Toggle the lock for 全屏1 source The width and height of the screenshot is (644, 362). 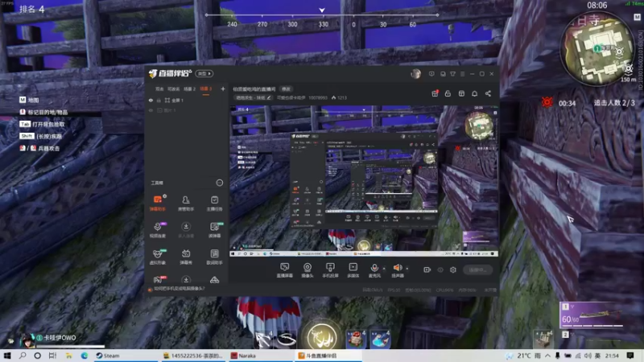tap(159, 100)
